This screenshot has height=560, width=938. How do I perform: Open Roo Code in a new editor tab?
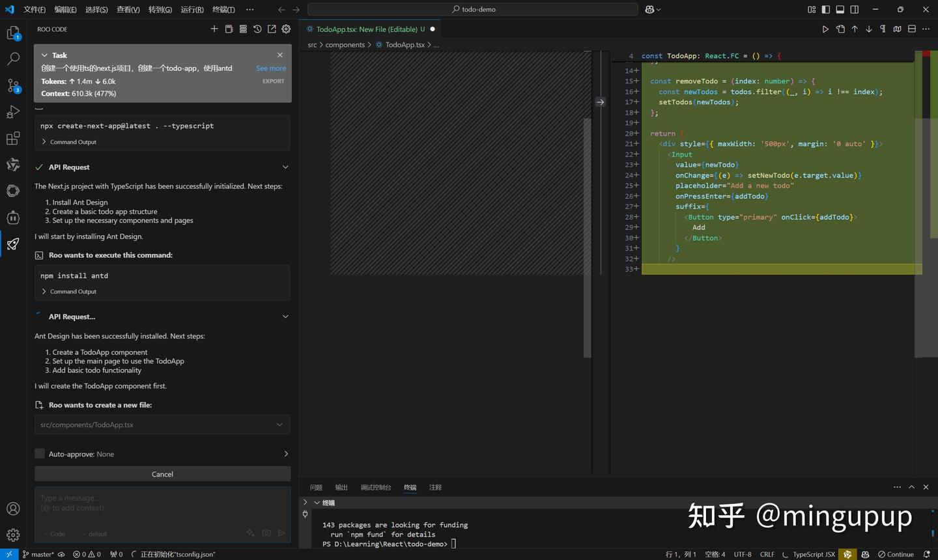pos(271,29)
